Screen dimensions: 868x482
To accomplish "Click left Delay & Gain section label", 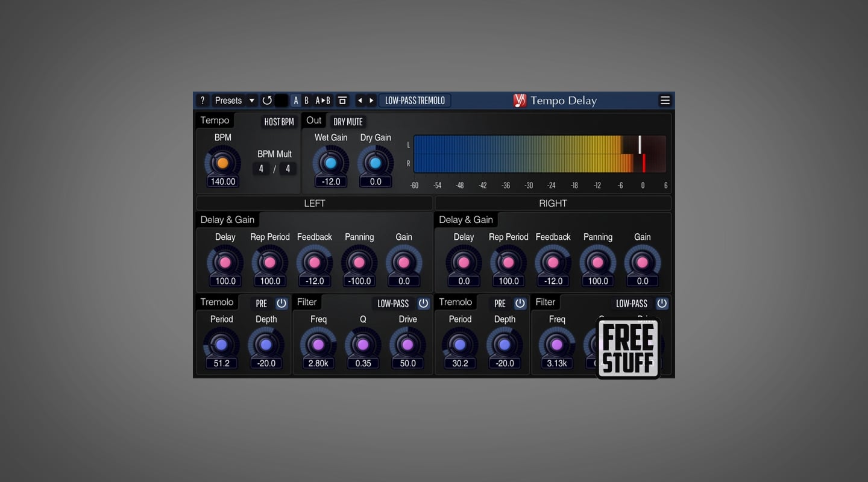I will point(227,220).
